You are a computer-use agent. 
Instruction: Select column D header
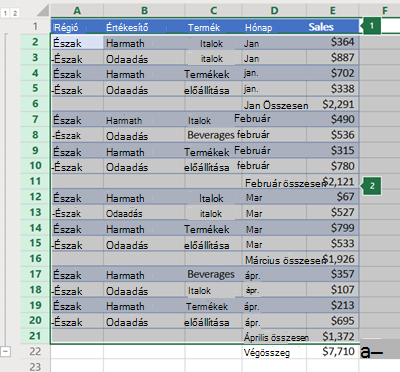pos(274,11)
